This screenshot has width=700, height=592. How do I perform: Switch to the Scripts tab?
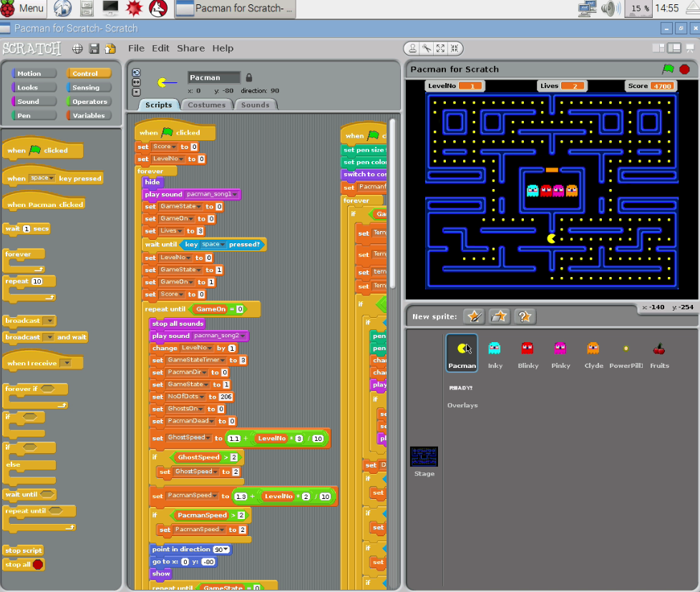coord(158,105)
